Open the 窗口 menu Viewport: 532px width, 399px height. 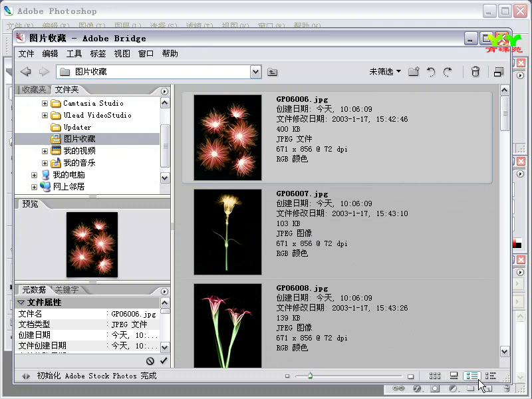[146, 54]
